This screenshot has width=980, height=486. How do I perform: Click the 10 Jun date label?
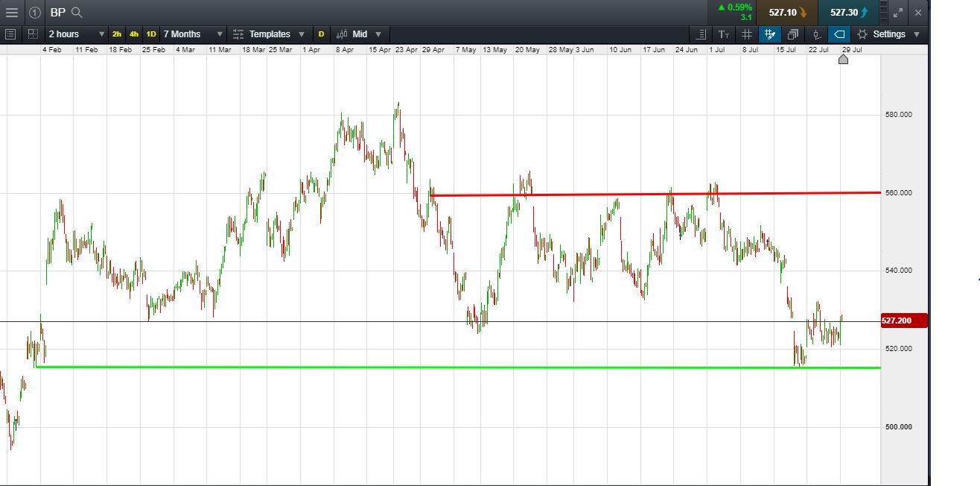pyautogui.click(x=620, y=49)
